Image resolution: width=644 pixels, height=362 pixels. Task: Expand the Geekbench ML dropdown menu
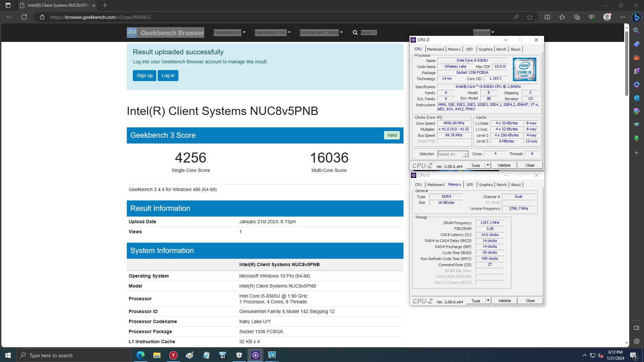272,33
